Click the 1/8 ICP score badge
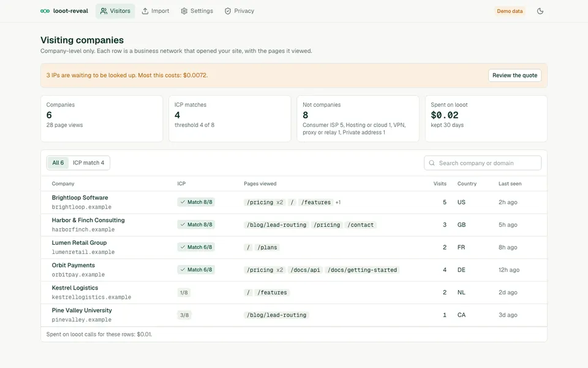This screenshot has width=588, height=368. pyautogui.click(x=184, y=293)
